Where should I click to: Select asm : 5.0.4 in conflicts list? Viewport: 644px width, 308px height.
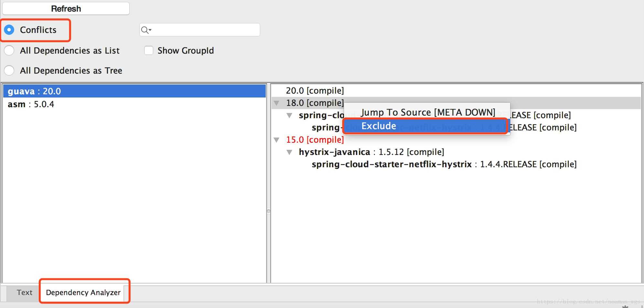pyautogui.click(x=31, y=104)
